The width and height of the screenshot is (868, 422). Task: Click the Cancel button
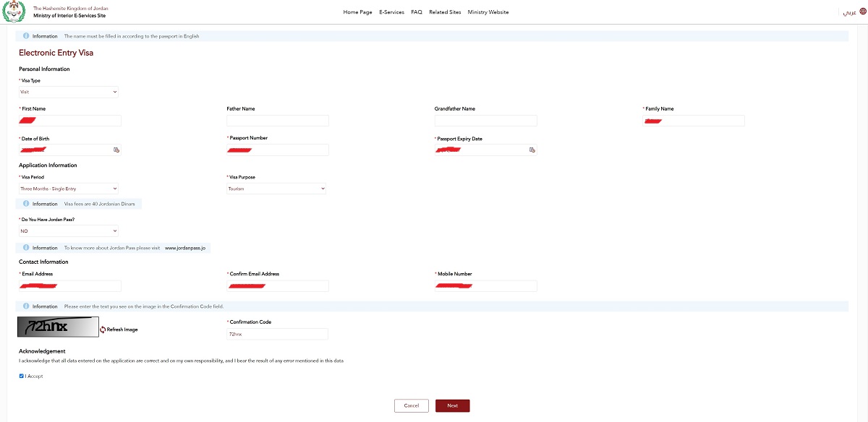point(412,405)
